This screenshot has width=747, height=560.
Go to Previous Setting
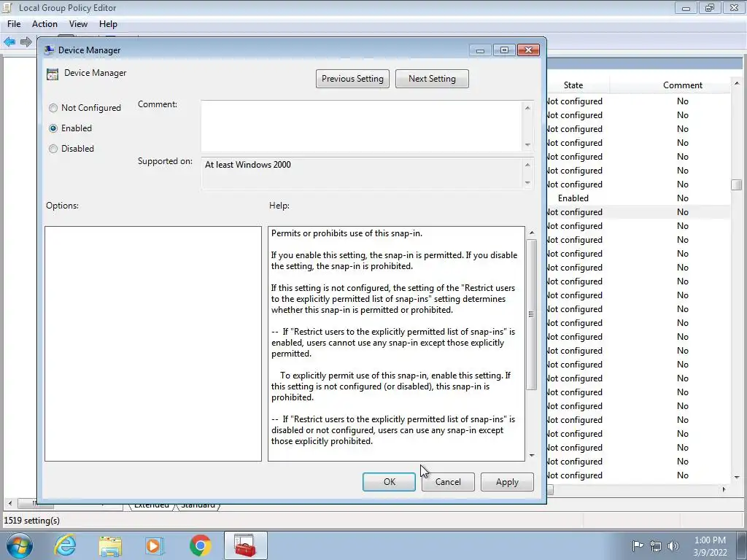(352, 79)
